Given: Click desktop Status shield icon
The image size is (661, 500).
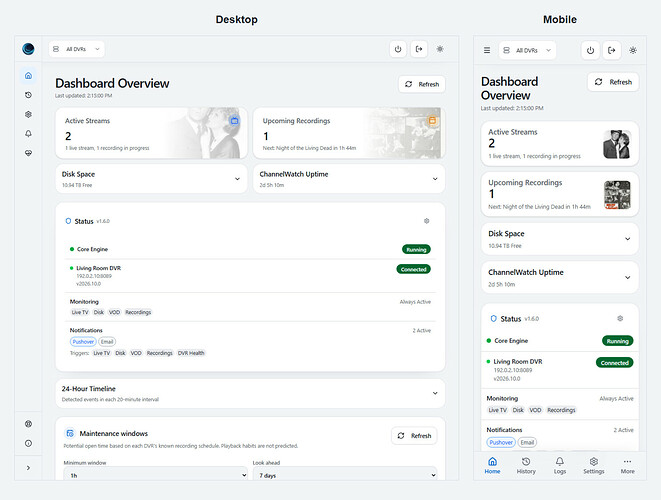Looking at the screenshot, I should click(x=68, y=221).
